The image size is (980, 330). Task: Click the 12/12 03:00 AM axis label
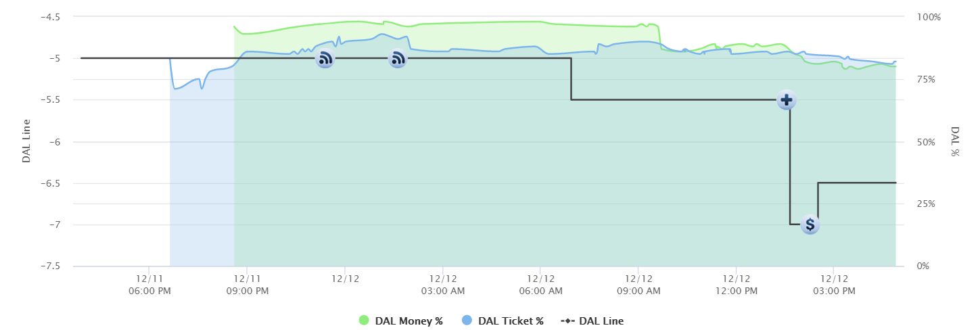(442, 283)
